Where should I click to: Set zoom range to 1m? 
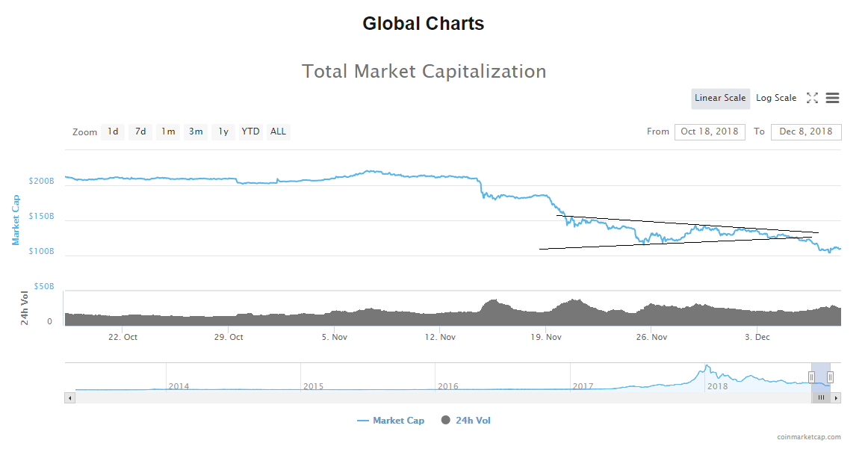[x=168, y=131]
